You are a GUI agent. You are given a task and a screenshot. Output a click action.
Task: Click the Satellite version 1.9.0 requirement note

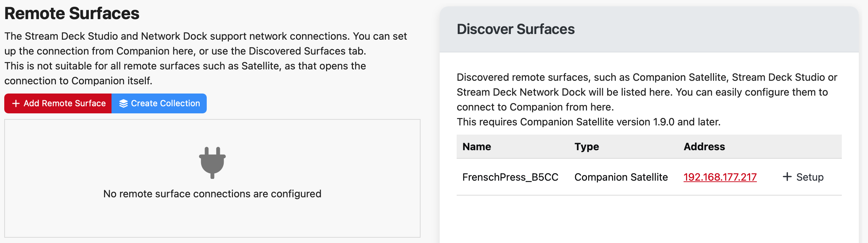[588, 122]
